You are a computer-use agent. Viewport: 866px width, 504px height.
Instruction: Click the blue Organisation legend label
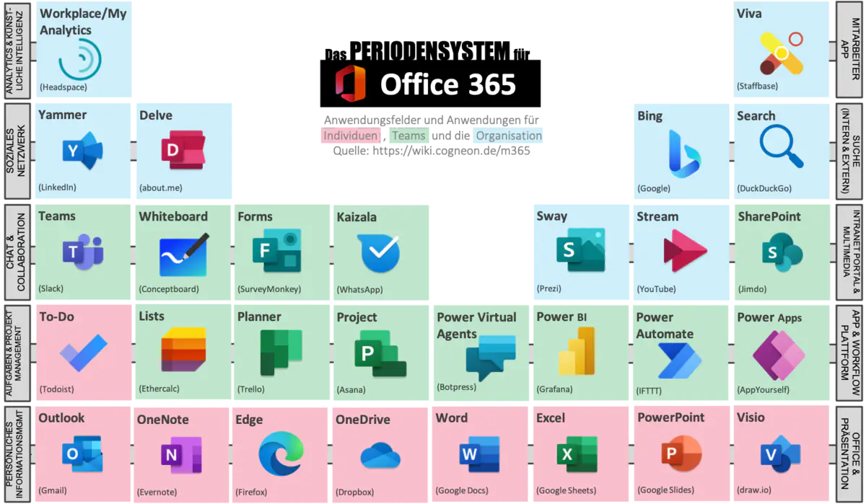[x=508, y=136]
